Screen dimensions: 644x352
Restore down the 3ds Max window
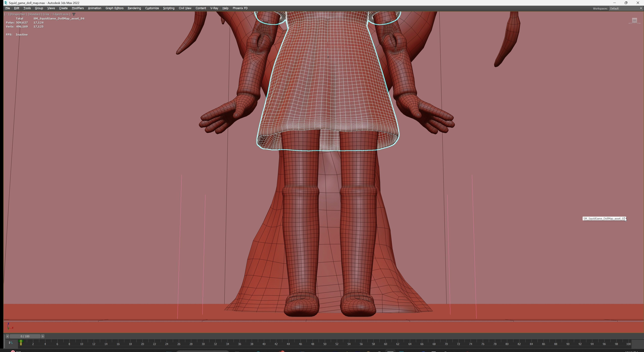coord(626,3)
